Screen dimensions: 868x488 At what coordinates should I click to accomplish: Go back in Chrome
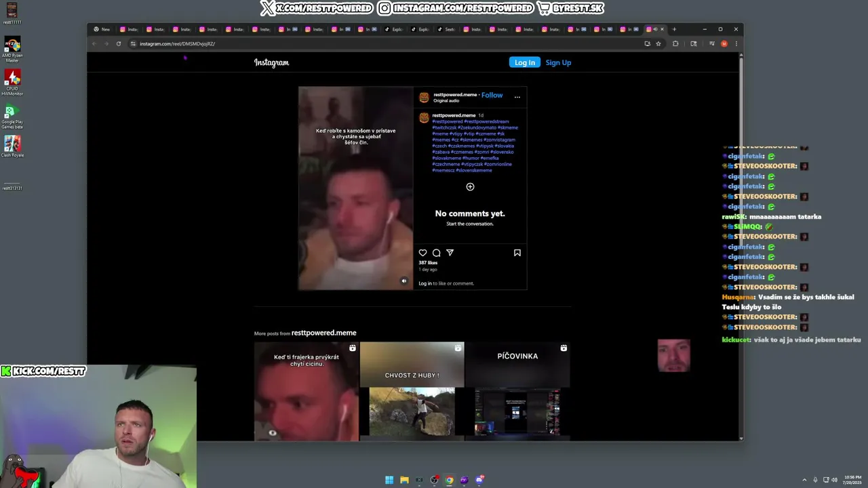pos(94,43)
